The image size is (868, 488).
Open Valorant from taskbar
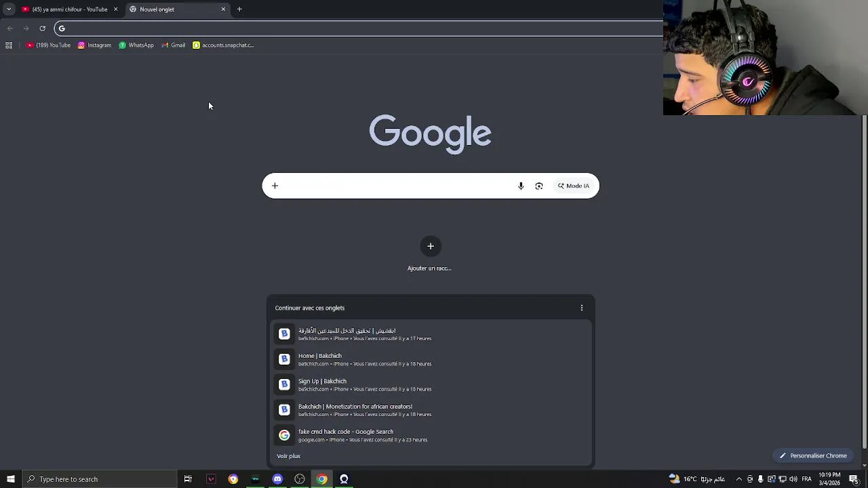[x=211, y=479]
